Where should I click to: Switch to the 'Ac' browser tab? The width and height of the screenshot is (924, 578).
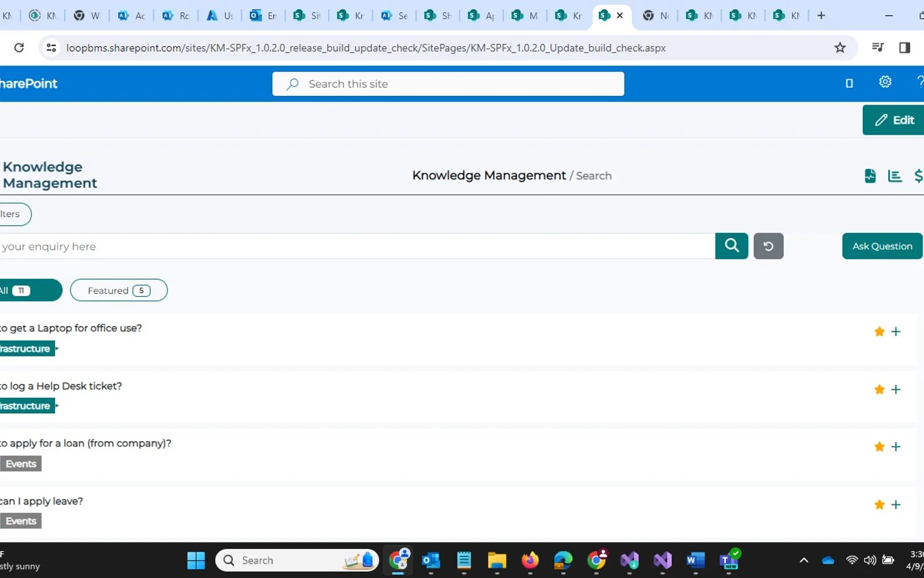click(x=132, y=16)
